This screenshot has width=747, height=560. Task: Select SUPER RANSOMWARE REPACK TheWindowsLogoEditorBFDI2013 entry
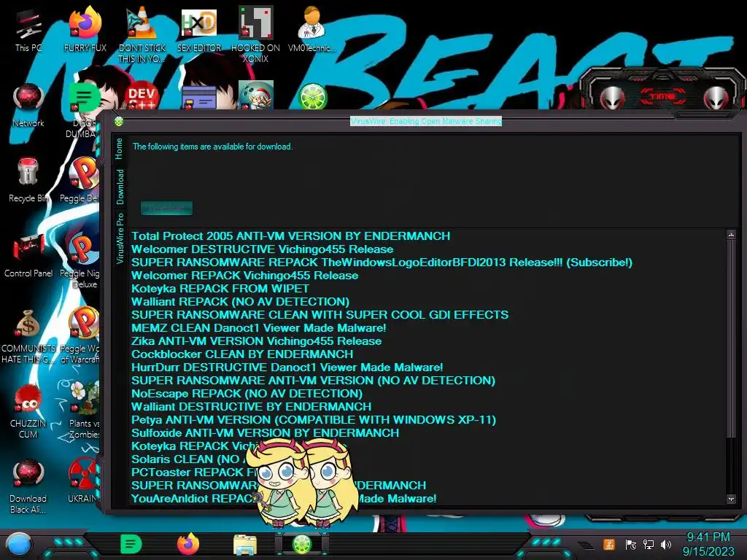pyautogui.click(x=382, y=262)
